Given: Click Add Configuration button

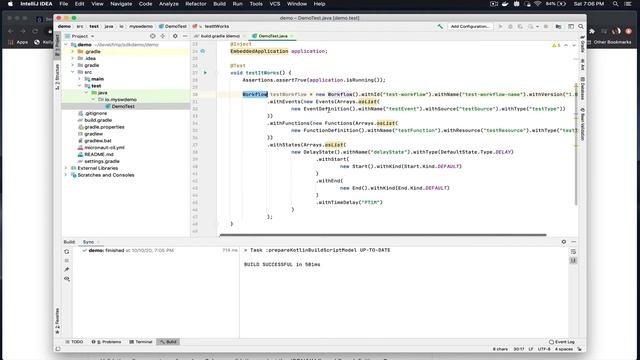Looking at the screenshot, I should point(470,27).
